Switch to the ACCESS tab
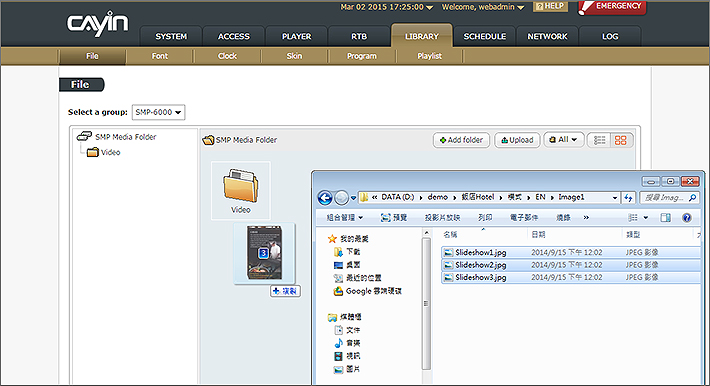Screen dimensions: 710x386 click(x=234, y=36)
